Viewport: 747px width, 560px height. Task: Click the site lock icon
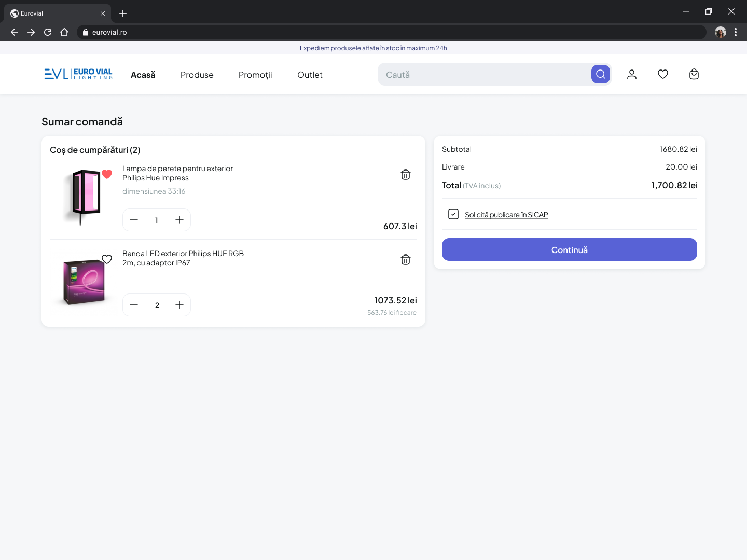tap(86, 32)
